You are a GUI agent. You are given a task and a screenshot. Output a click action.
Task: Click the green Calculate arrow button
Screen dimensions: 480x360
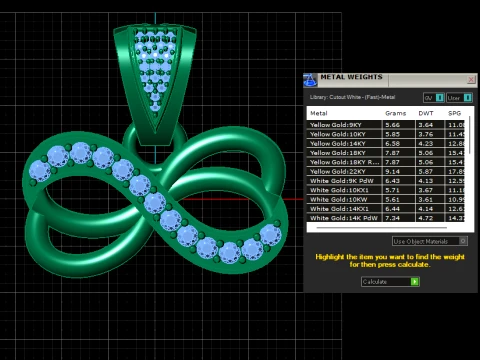[x=415, y=282]
